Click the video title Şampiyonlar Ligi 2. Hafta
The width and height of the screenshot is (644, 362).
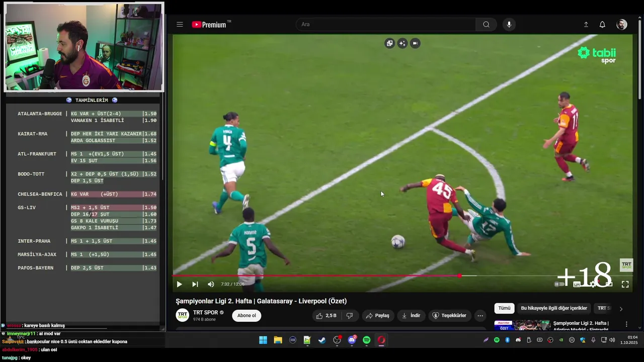[x=261, y=301]
